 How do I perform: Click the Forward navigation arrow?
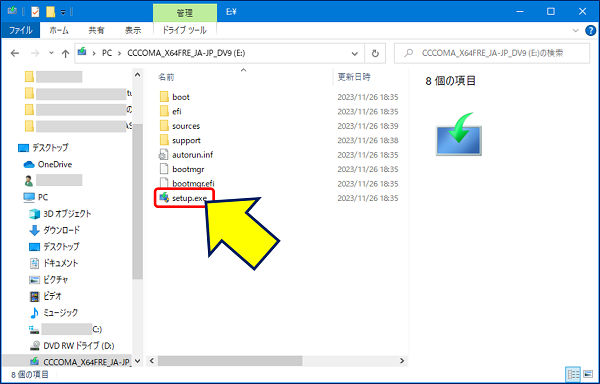coord(35,53)
